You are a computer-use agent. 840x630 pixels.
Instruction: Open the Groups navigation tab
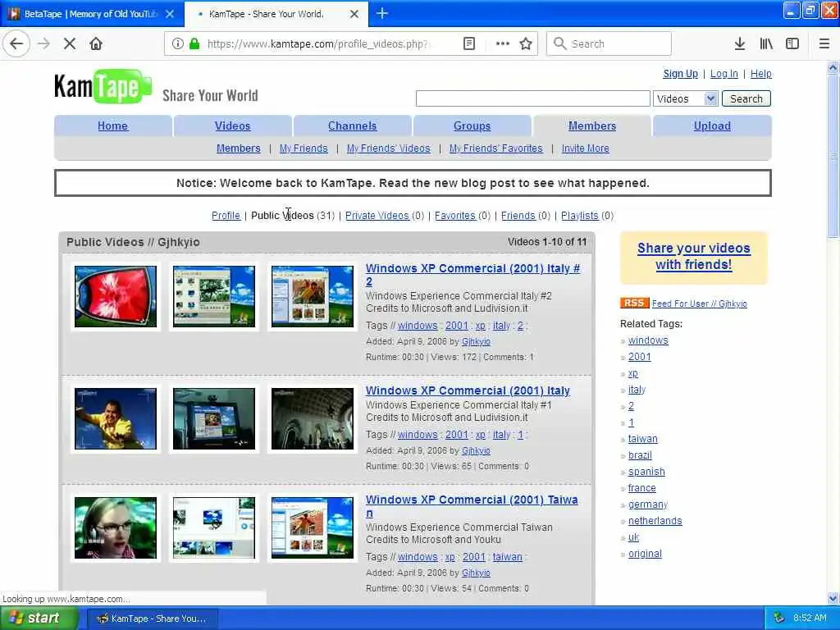(472, 126)
